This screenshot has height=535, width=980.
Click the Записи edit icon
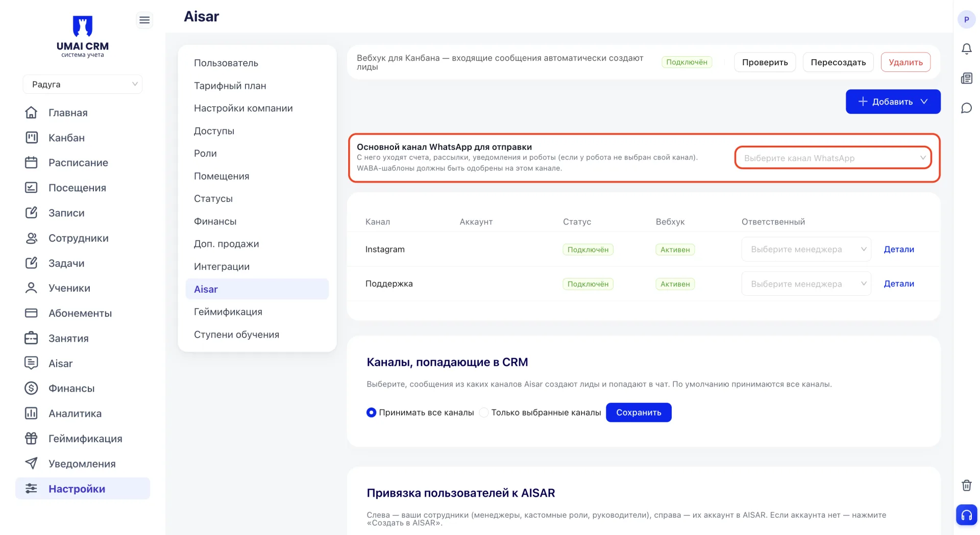pyautogui.click(x=31, y=212)
